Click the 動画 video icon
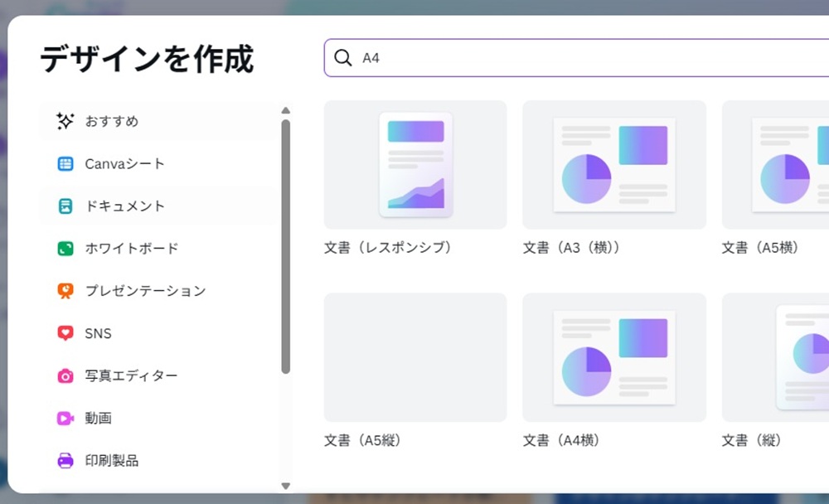 click(65, 419)
